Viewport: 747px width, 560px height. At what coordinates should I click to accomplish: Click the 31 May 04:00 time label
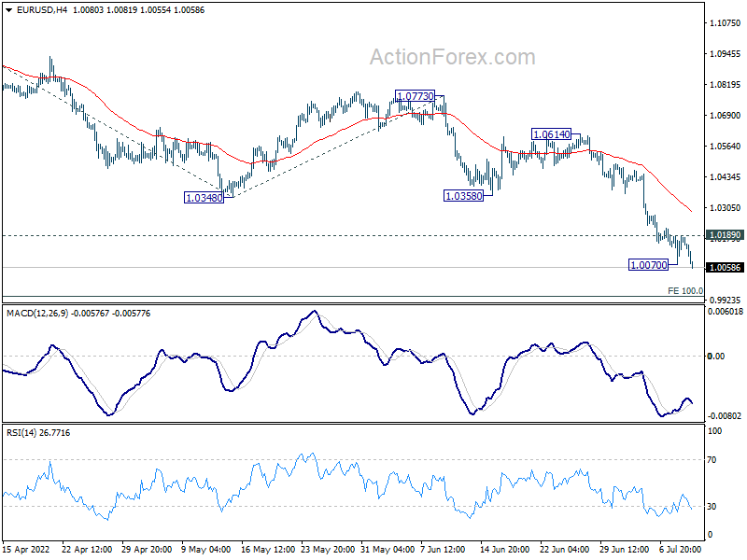pos(388,550)
